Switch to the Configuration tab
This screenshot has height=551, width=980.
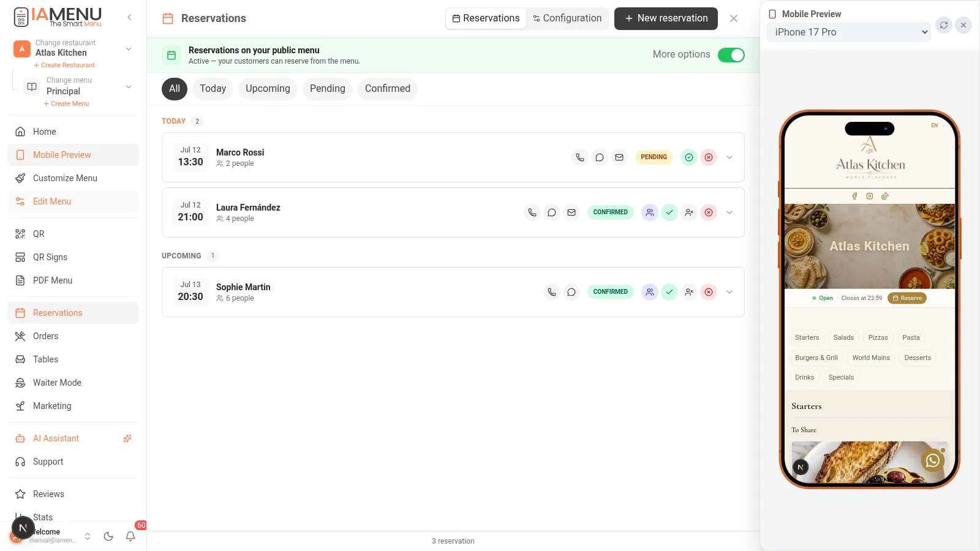[x=567, y=18]
